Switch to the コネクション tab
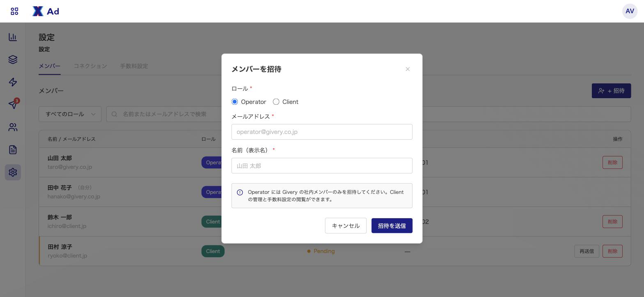The height and width of the screenshot is (297, 644). [x=90, y=66]
